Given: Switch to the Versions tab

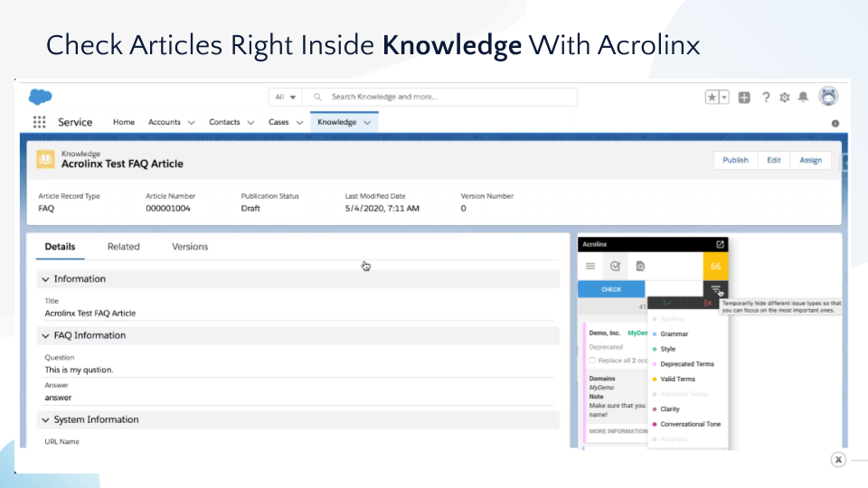Looking at the screenshot, I should point(190,247).
